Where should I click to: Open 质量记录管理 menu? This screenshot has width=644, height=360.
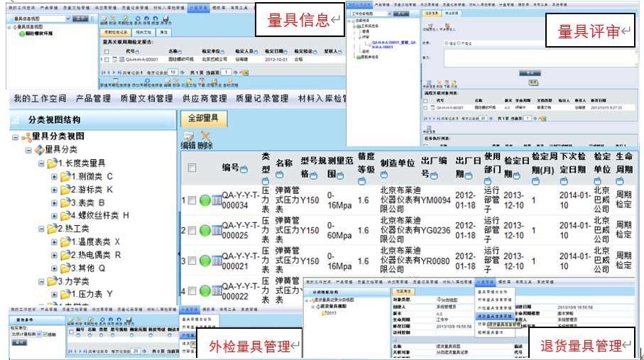[x=263, y=99]
